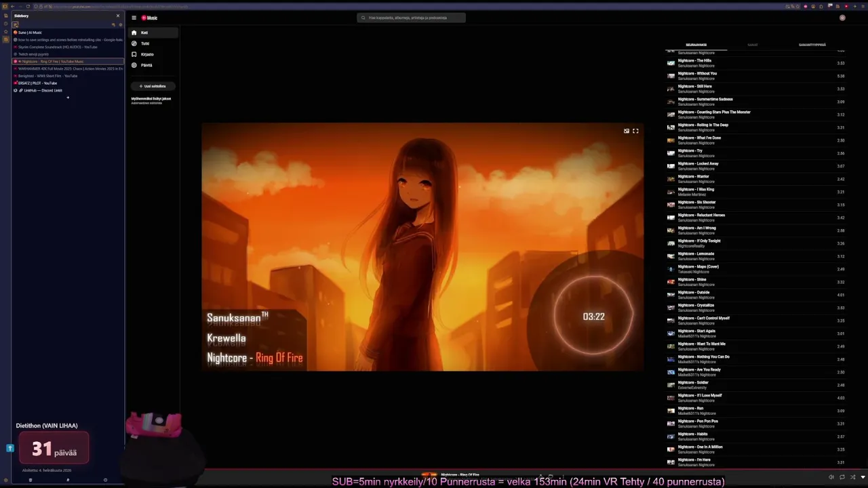Play 'Nightcore - Warrior' from queue
The width and height of the screenshot is (868, 488).
click(x=756, y=179)
